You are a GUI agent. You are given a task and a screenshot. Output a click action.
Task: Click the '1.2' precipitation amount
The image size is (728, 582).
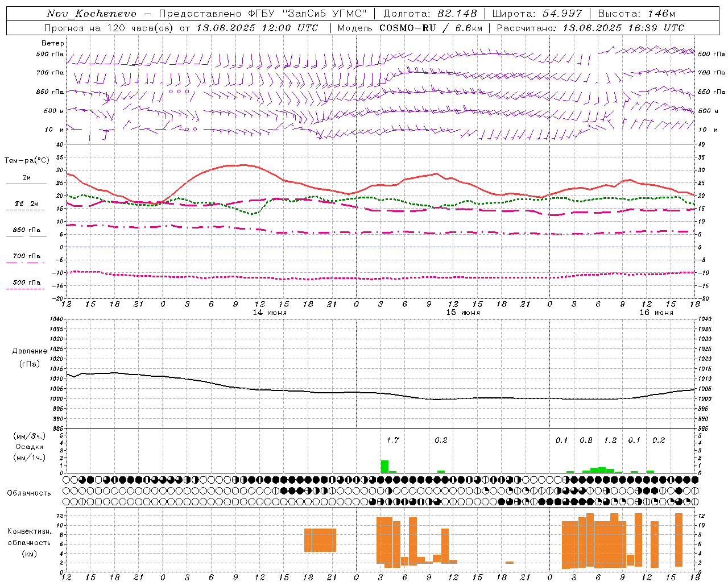point(610,440)
